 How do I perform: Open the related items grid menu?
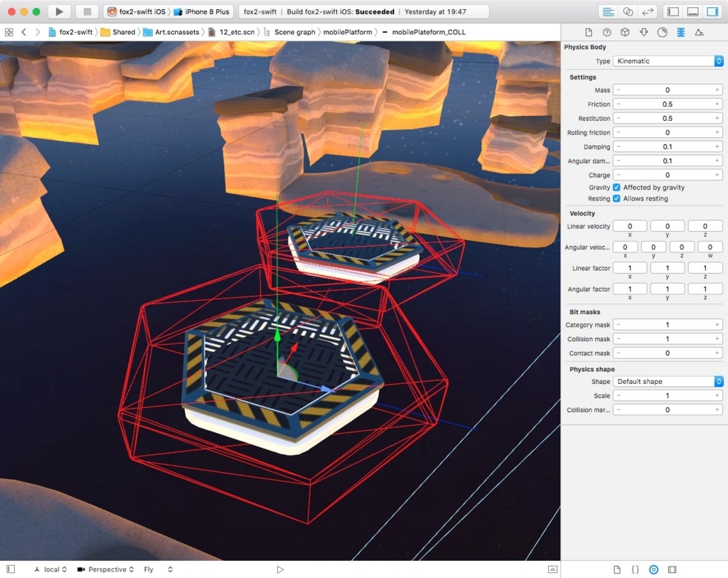(x=9, y=32)
